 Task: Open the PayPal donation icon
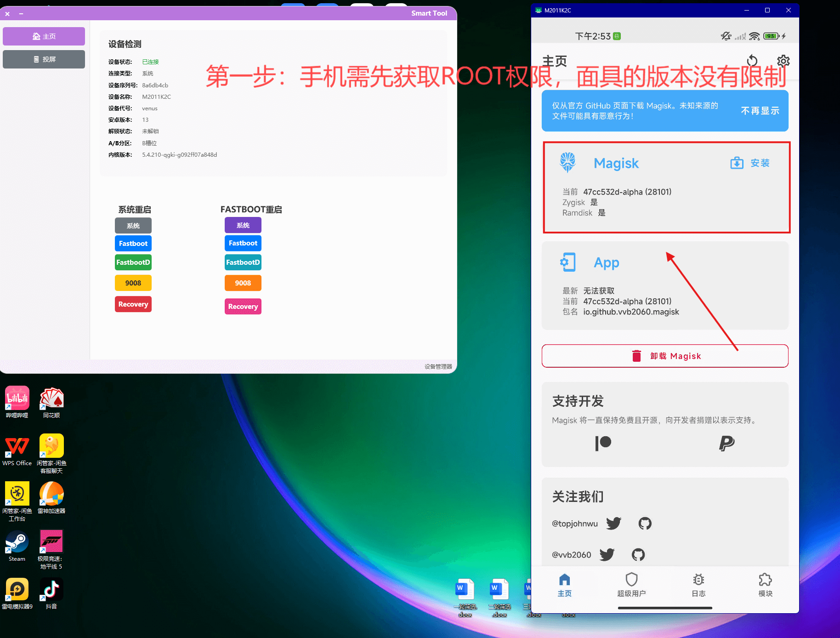726,443
